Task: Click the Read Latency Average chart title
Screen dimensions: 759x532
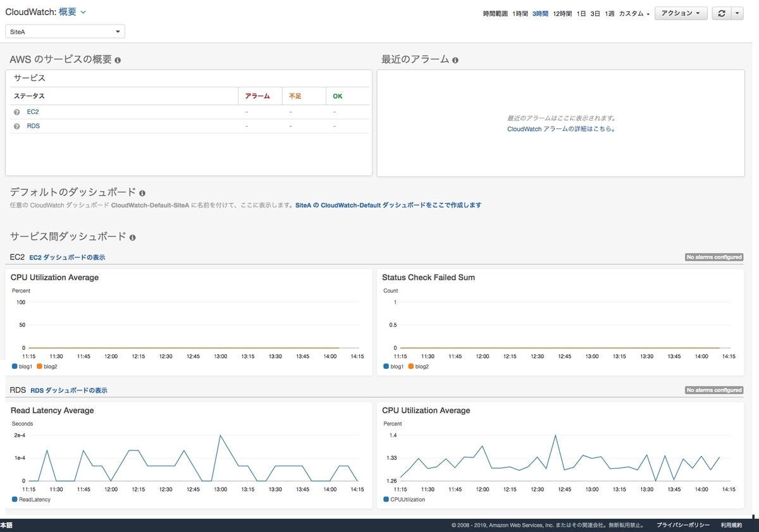Action: coord(52,411)
